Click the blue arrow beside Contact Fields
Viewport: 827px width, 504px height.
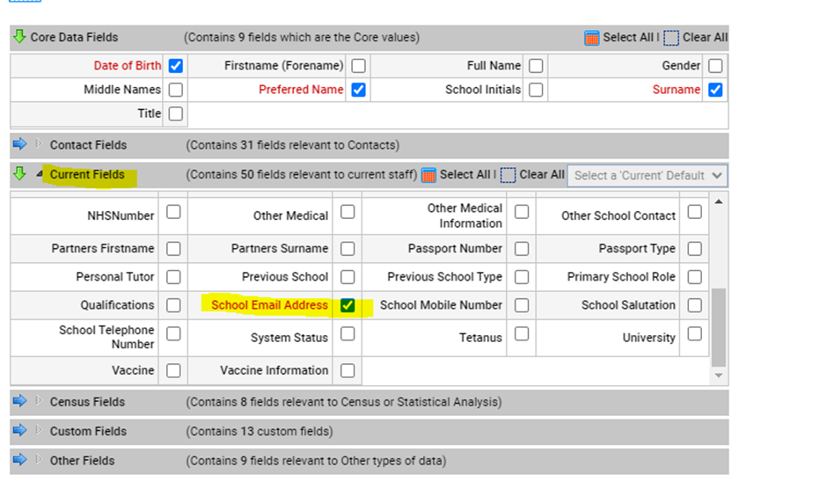pyautogui.click(x=19, y=144)
